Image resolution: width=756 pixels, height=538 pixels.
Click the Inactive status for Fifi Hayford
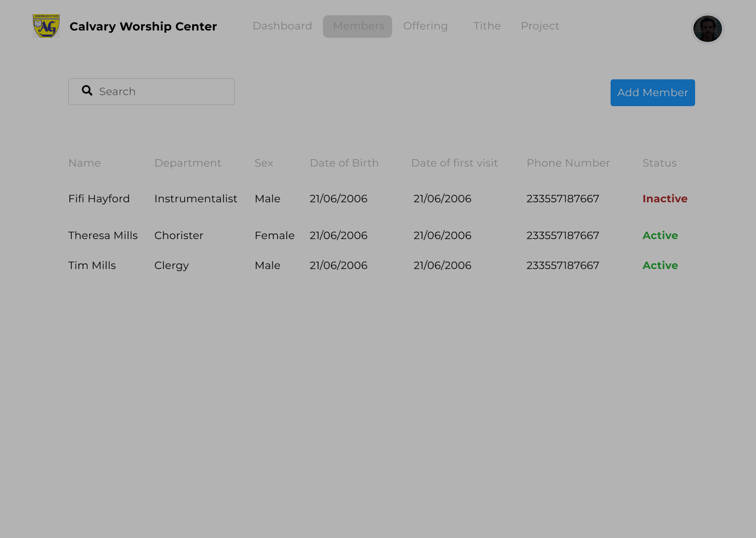coord(665,199)
